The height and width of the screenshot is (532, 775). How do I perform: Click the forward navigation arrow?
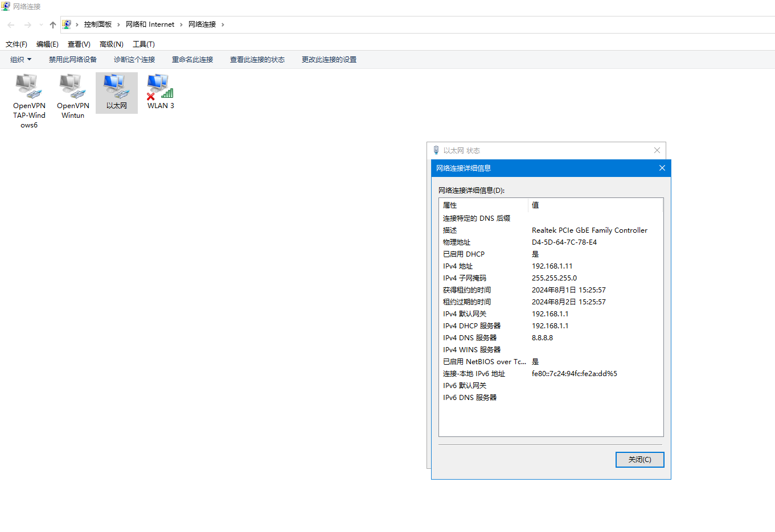[x=27, y=24]
